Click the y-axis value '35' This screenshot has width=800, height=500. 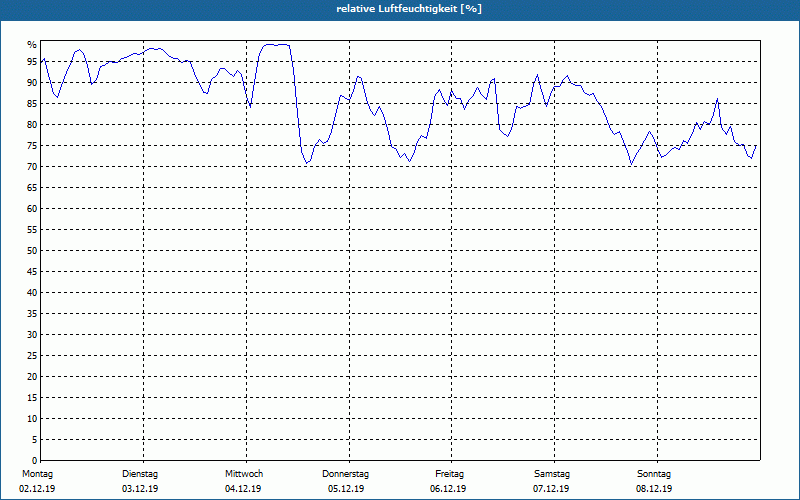click(x=32, y=314)
